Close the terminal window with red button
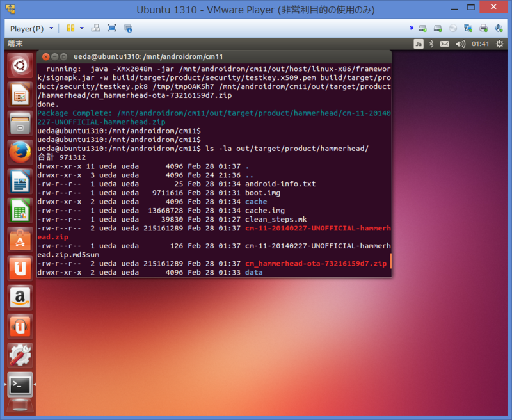This screenshot has width=512, height=420. (x=45, y=57)
